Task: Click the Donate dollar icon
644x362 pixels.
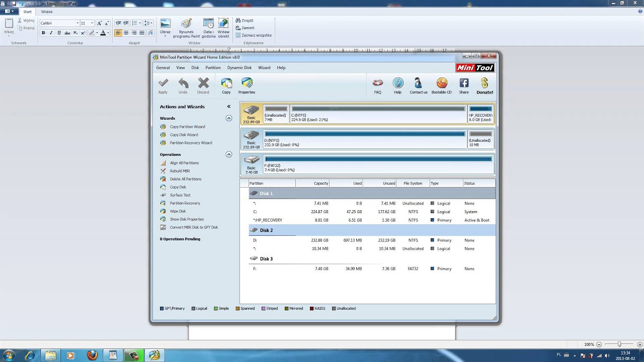Action: tap(485, 85)
